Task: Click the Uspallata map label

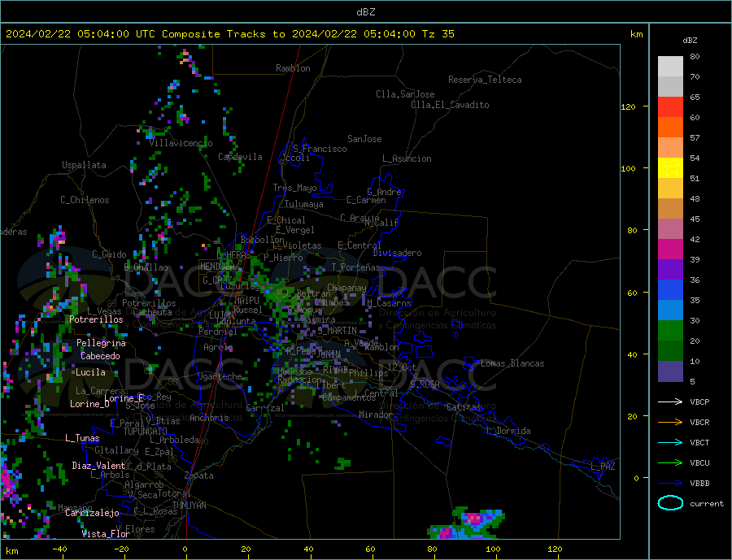Action: 84,165
